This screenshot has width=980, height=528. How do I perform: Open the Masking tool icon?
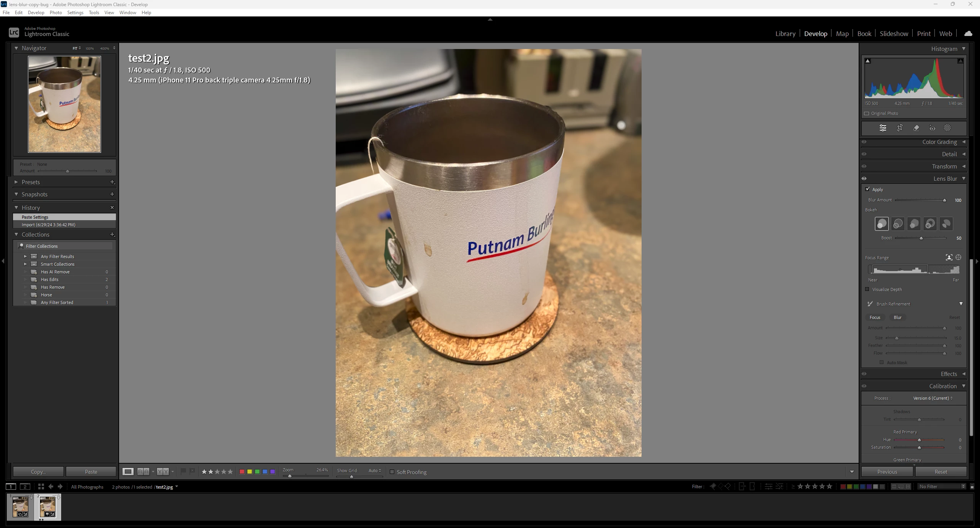(x=947, y=128)
